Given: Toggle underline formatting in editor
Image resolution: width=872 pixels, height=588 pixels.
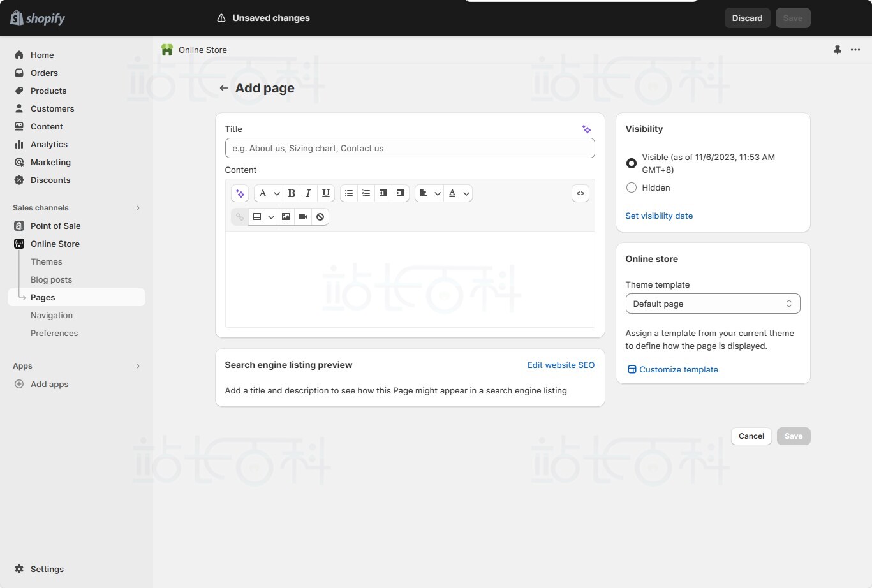Looking at the screenshot, I should pos(326,193).
